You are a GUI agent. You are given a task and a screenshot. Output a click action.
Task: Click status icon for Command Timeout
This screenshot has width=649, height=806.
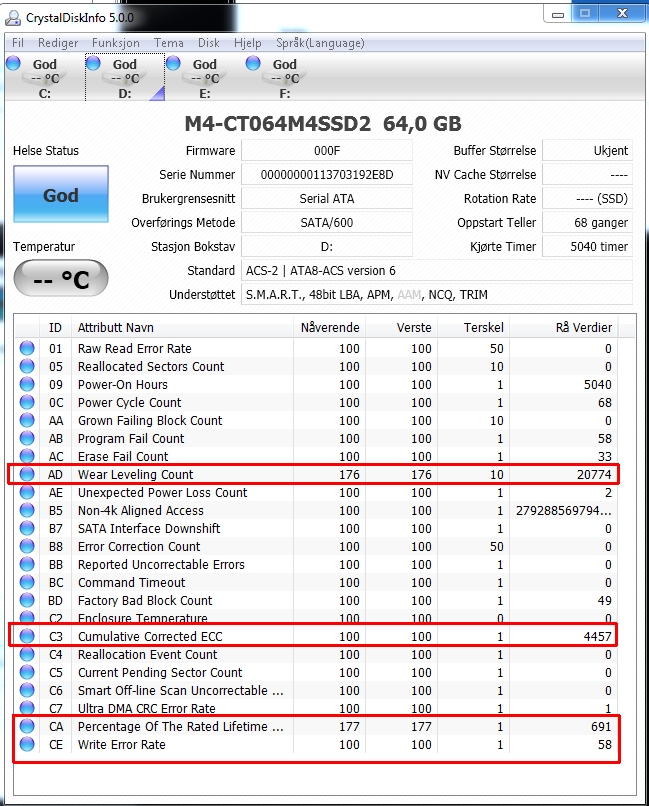pyautogui.click(x=27, y=582)
